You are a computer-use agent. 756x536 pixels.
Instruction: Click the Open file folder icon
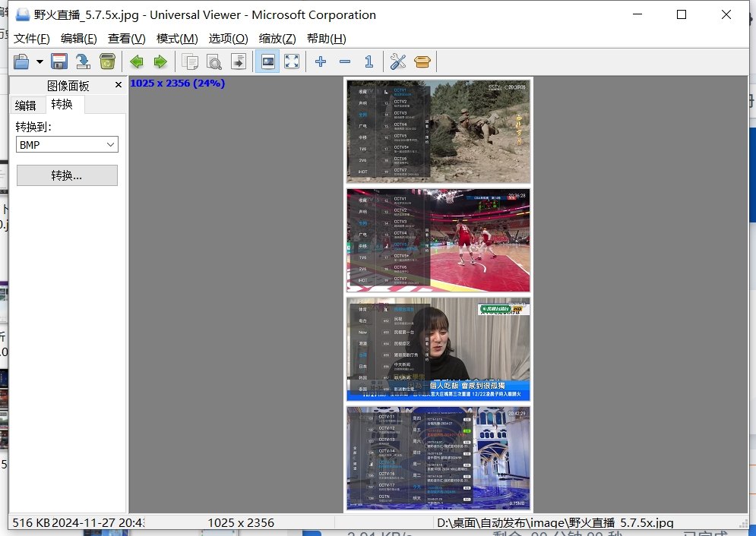point(21,61)
